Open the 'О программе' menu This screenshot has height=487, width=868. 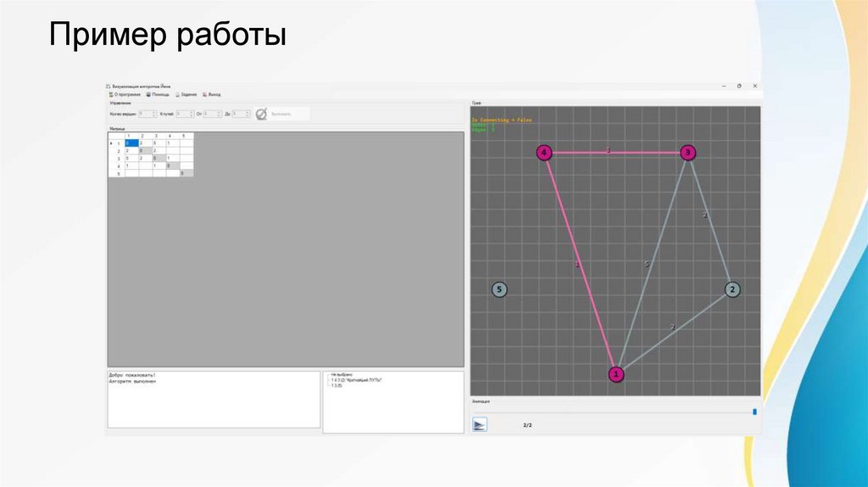click(x=125, y=95)
